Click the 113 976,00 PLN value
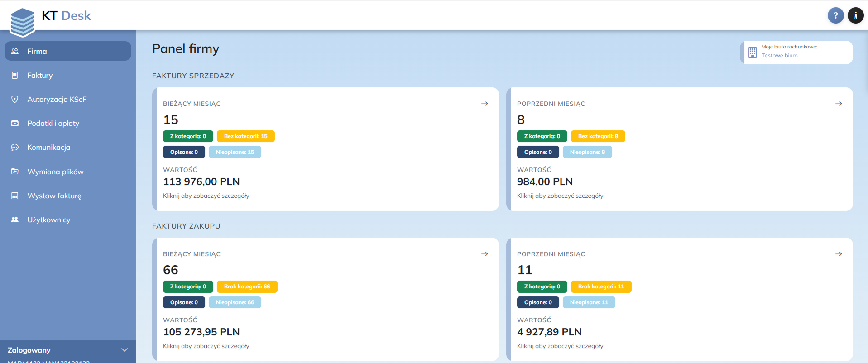 point(201,181)
